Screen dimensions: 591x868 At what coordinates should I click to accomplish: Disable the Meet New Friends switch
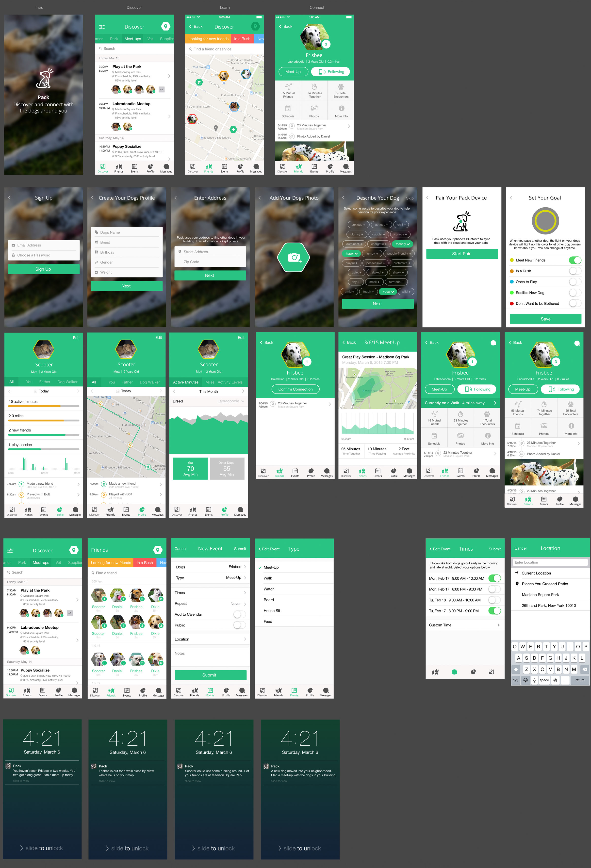[x=575, y=260]
